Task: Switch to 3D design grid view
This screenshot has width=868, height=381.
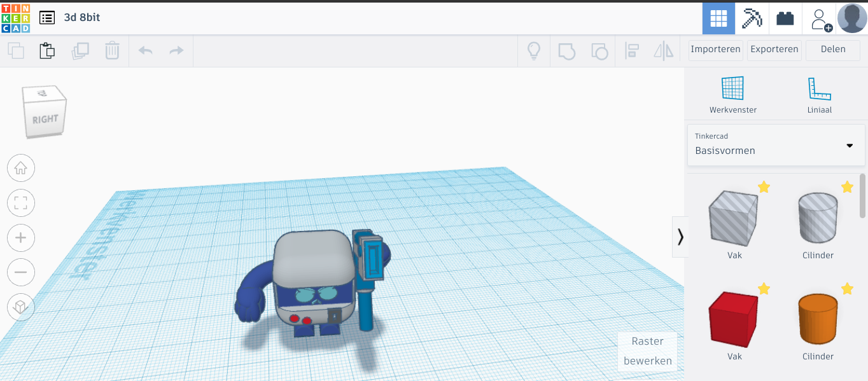Action: [x=718, y=18]
